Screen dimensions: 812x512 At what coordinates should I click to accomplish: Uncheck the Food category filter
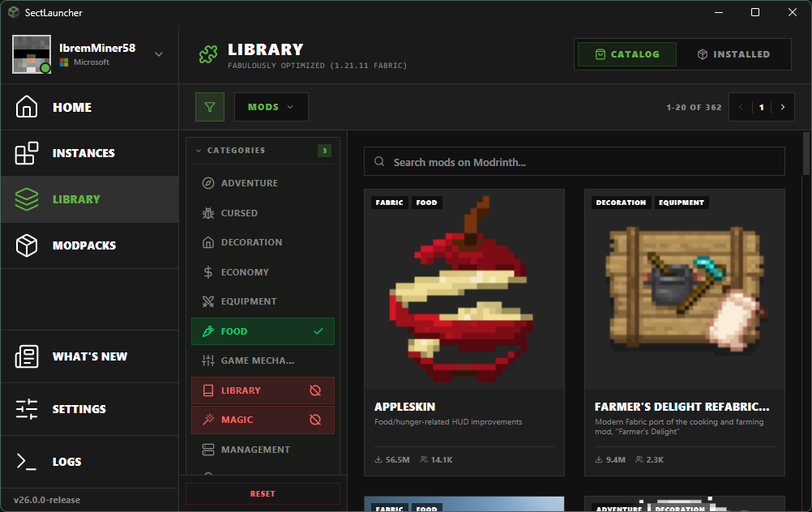263,331
